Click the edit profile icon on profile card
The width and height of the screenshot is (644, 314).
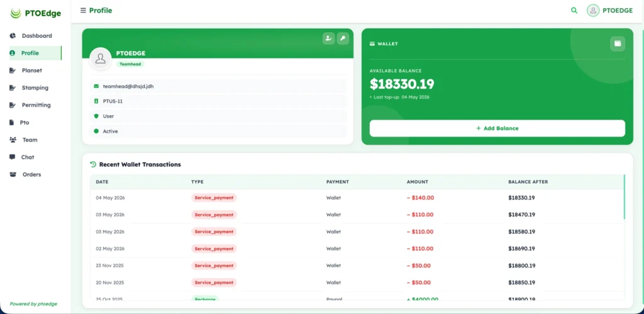click(328, 38)
